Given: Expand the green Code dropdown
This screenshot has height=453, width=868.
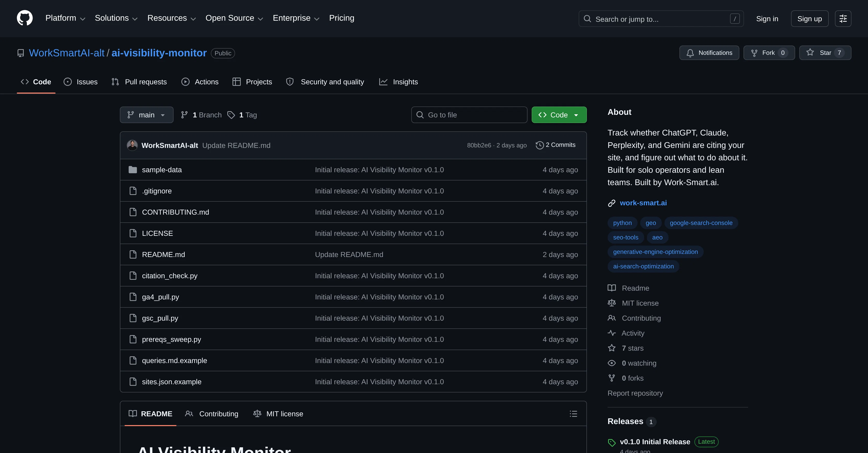Looking at the screenshot, I should [x=559, y=115].
